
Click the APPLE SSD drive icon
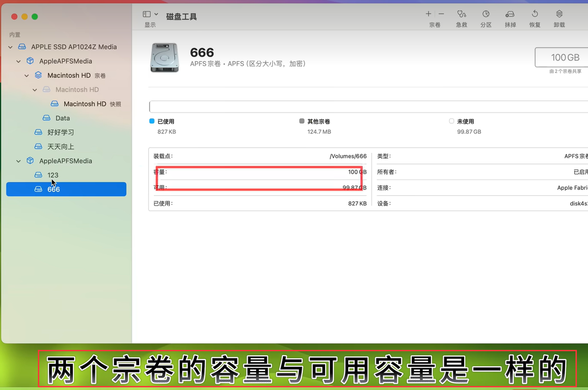pyautogui.click(x=22, y=47)
